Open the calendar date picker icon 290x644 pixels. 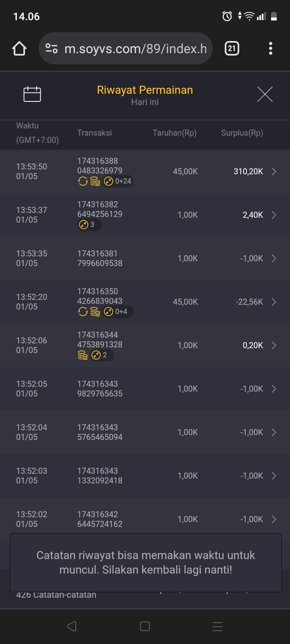click(x=32, y=94)
